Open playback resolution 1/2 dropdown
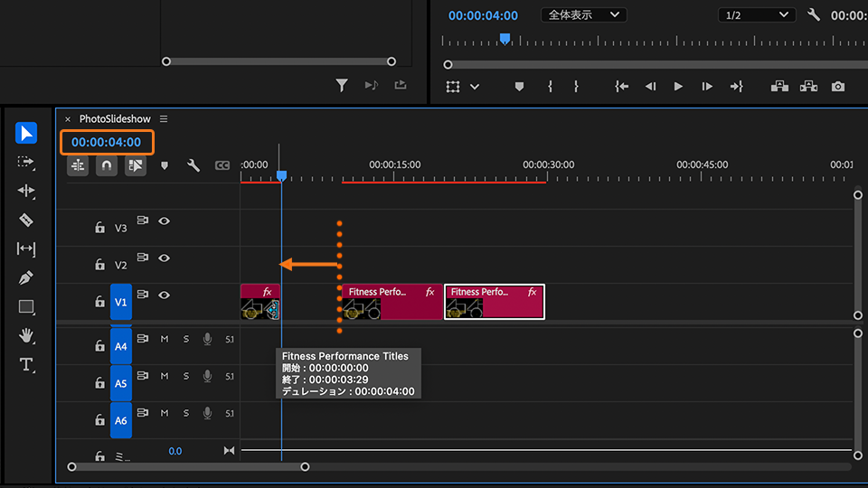 pyautogui.click(x=756, y=15)
